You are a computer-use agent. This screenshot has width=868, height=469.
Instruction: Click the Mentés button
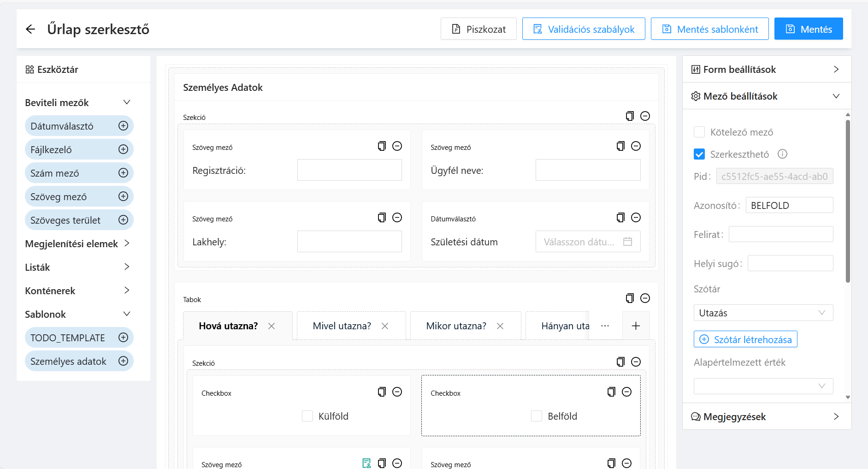tap(808, 29)
